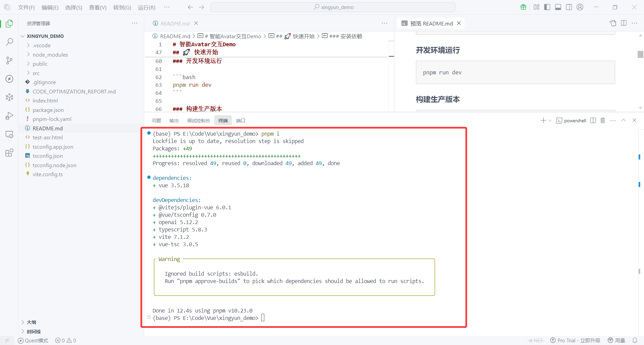Open the customize layout icon

click(536, 7)
